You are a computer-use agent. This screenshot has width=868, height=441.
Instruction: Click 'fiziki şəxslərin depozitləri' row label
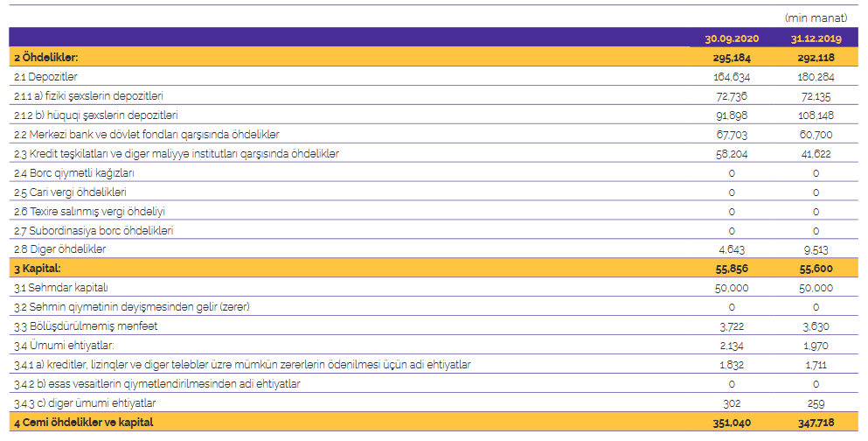105,96
